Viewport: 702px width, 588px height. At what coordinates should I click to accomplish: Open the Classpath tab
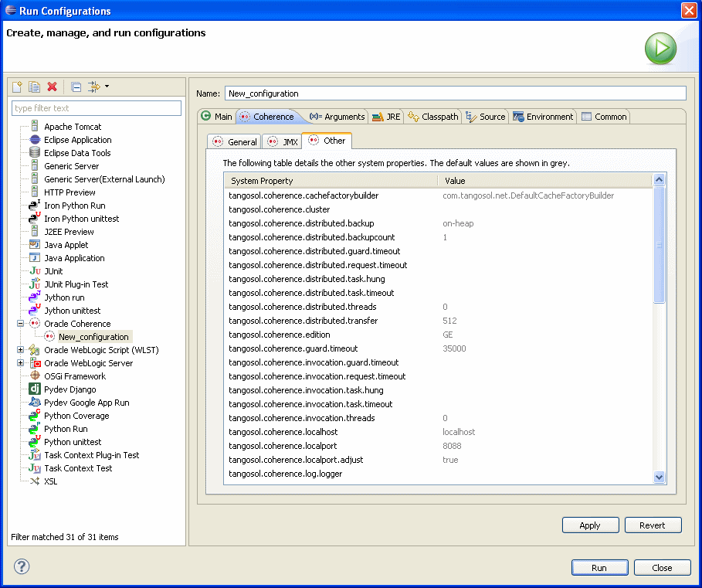point(433,117)
